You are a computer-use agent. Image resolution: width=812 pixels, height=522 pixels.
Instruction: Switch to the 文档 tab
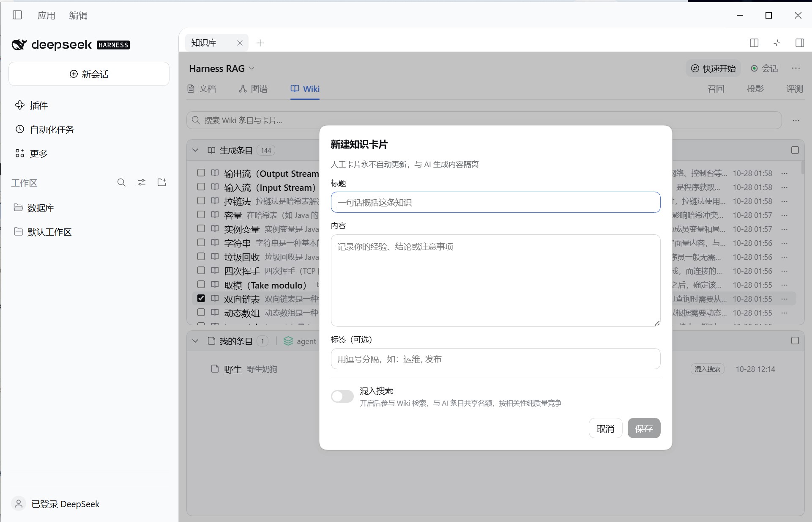(x=202, y=89)
